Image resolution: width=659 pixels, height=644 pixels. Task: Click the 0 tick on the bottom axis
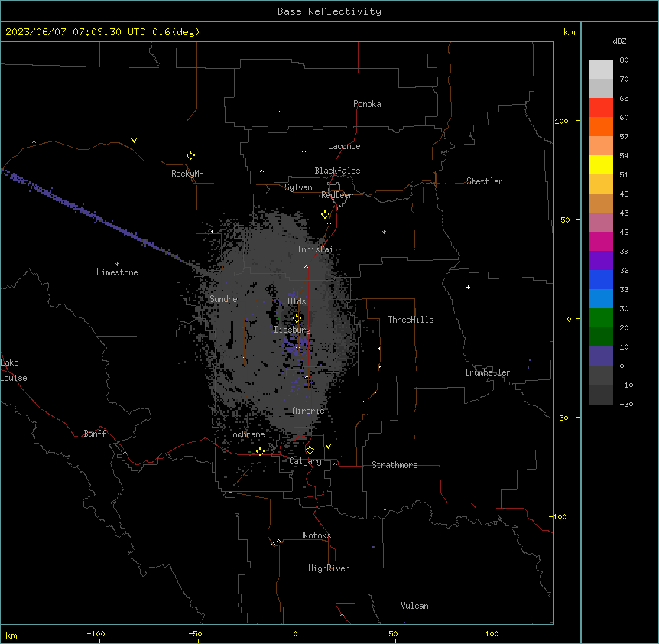point(295,633)
